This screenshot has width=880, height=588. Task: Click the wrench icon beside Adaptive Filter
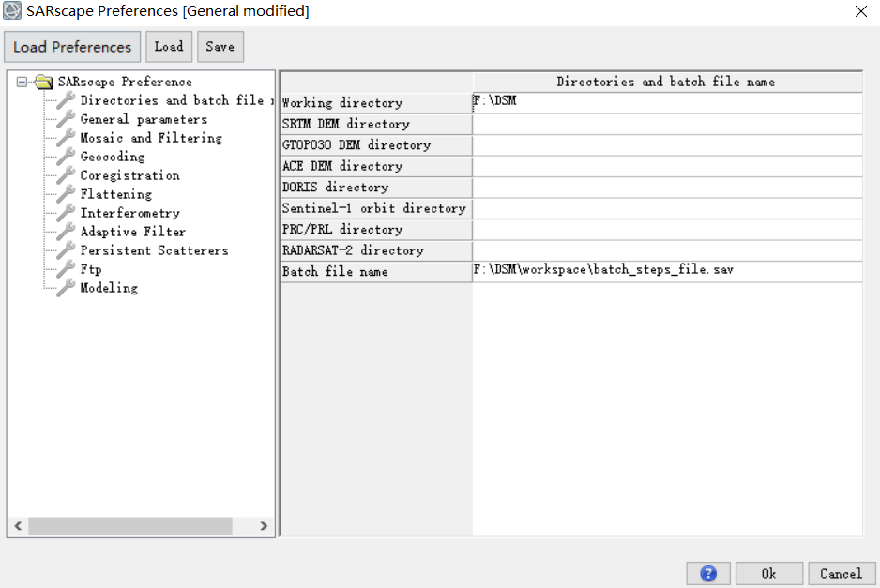(x=66, y=231)
